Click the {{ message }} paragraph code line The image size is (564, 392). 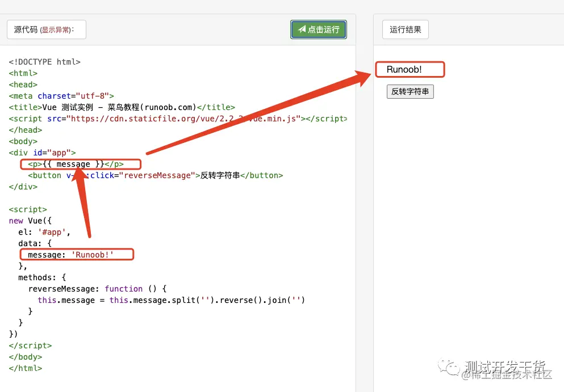[76, 164]
